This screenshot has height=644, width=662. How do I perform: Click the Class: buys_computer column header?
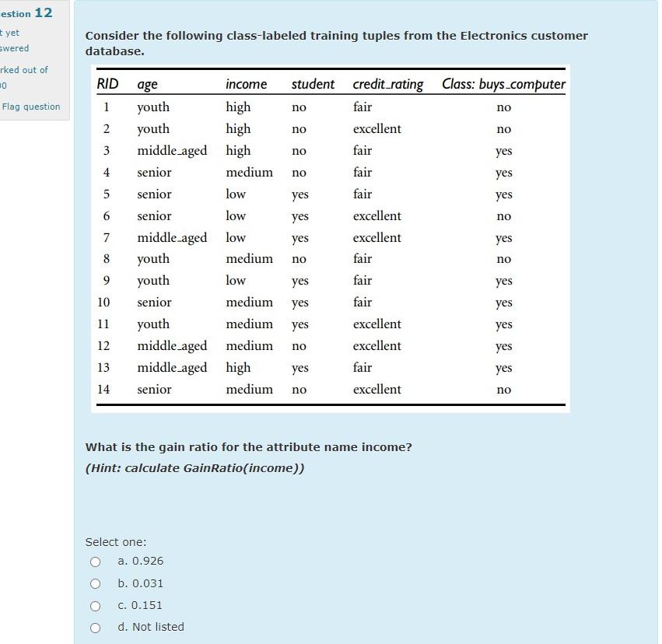(503, 84)
